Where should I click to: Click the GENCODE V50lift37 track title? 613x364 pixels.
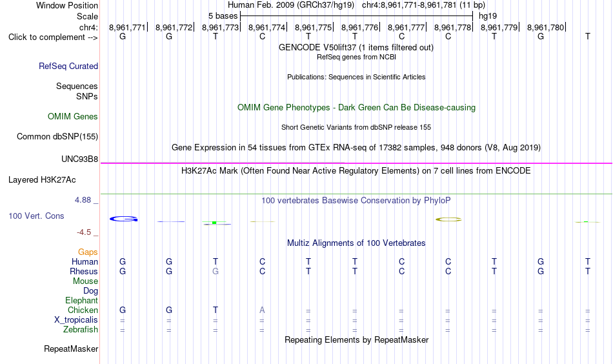point(356,47)
